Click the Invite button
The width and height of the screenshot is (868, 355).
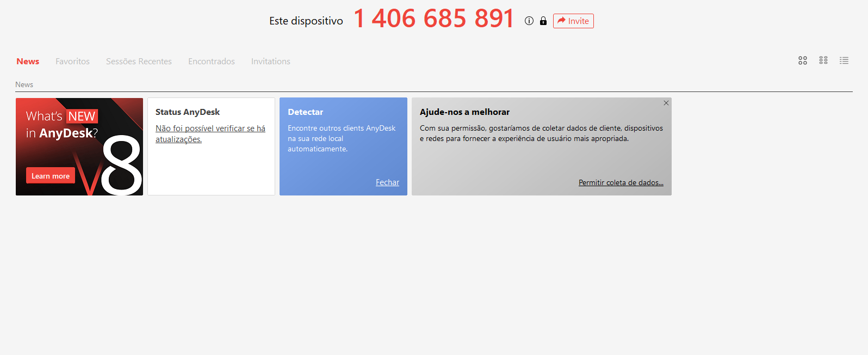(573, 21)
